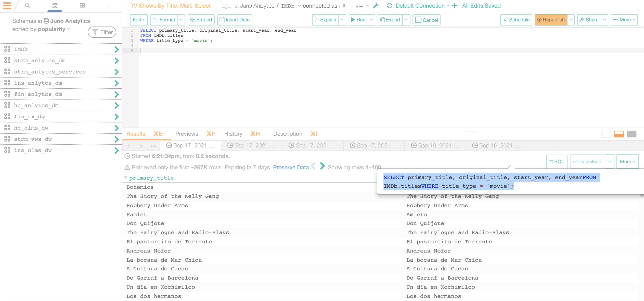
Task: Click the Preserve Data link
Action: [291, 167]
